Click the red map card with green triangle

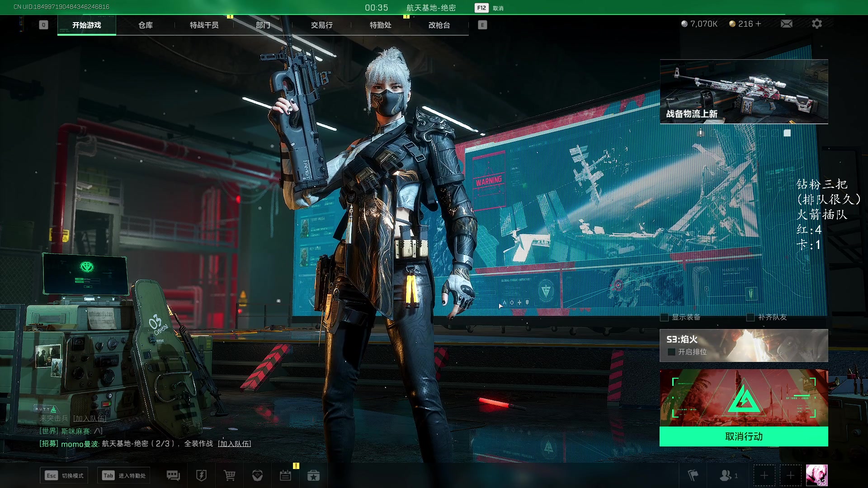click(x=744, y=398)
